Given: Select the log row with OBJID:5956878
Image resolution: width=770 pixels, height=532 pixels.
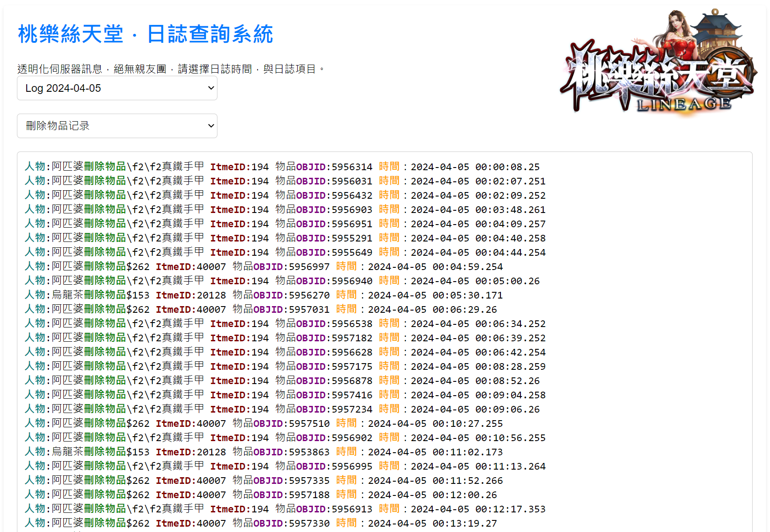Looking at the screenshot, I should click(x=282, y=381).
